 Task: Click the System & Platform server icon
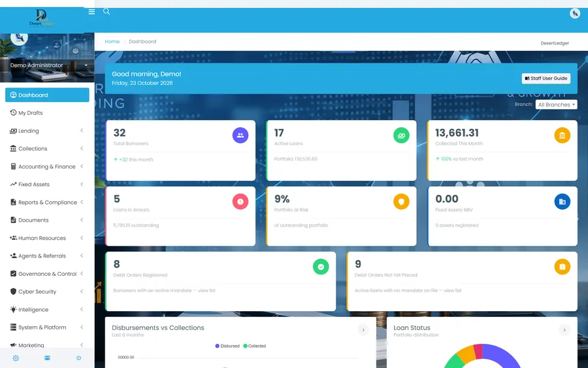click(13, 327)
